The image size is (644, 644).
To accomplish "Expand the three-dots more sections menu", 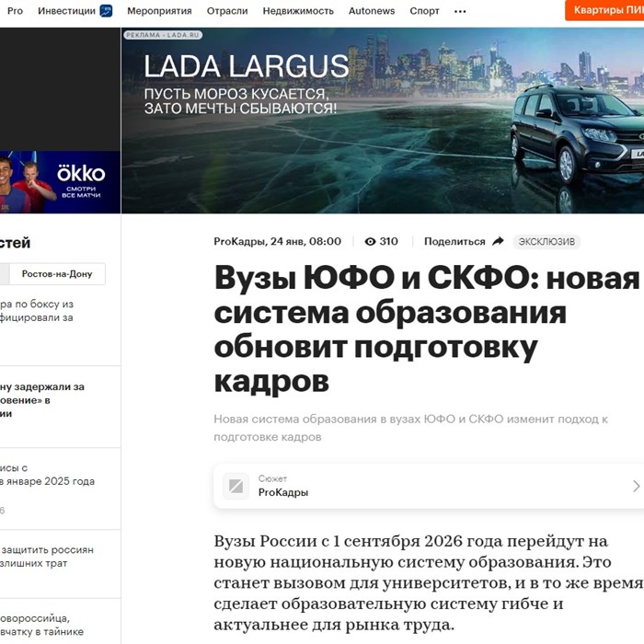I will (460, 11).
